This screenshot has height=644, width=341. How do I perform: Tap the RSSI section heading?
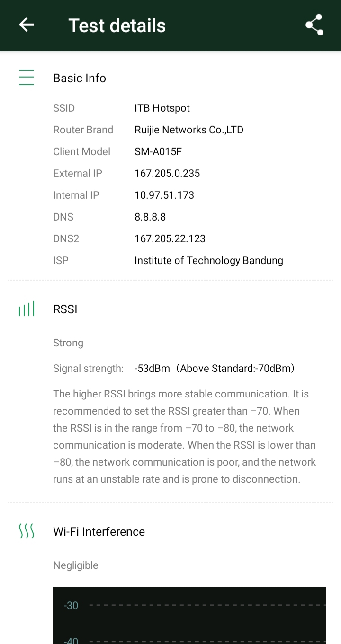pos(65,309)
